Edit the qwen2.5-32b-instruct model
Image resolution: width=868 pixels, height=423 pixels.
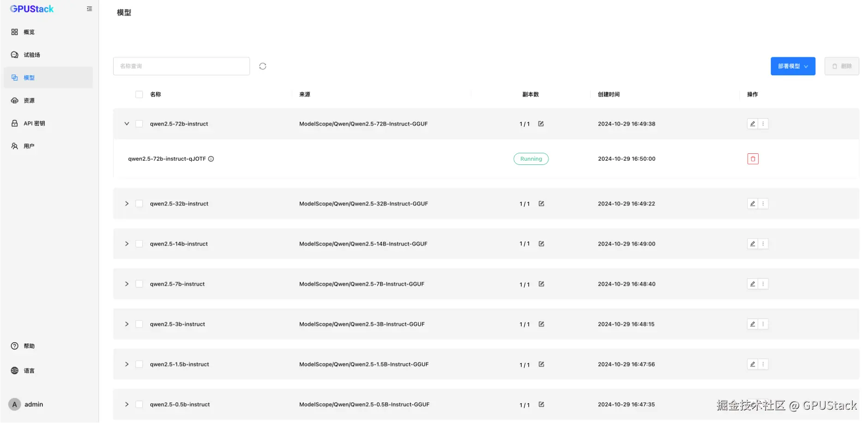pos(753,204)
